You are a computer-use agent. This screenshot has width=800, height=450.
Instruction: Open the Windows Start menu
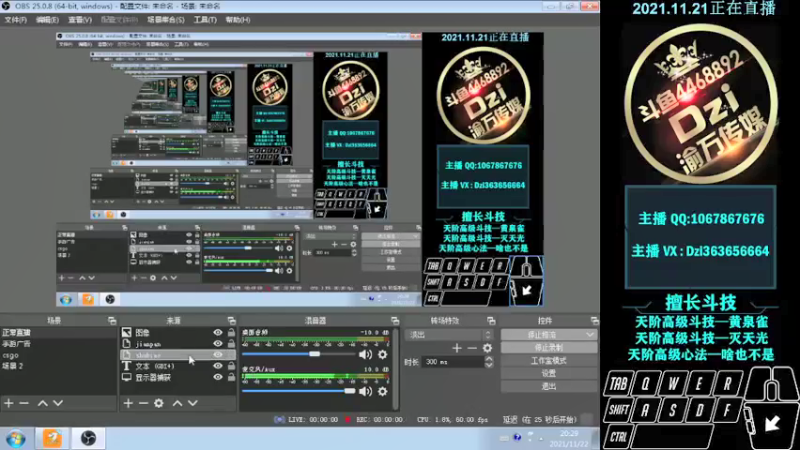[16, 439]
